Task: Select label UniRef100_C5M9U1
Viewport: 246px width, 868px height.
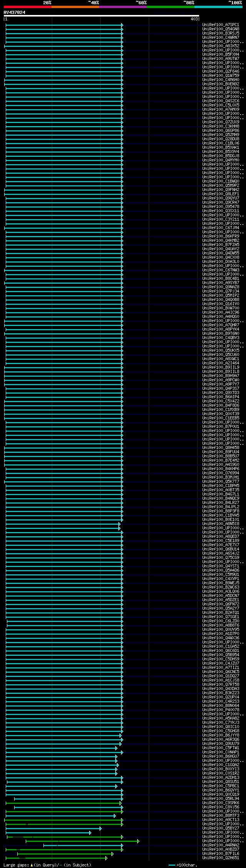Action: 221,574
